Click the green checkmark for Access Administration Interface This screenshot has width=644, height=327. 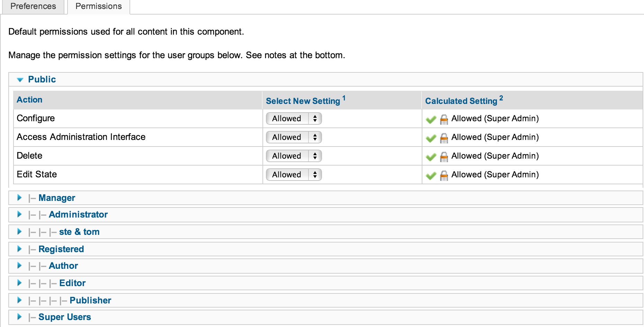coord(431,138)
